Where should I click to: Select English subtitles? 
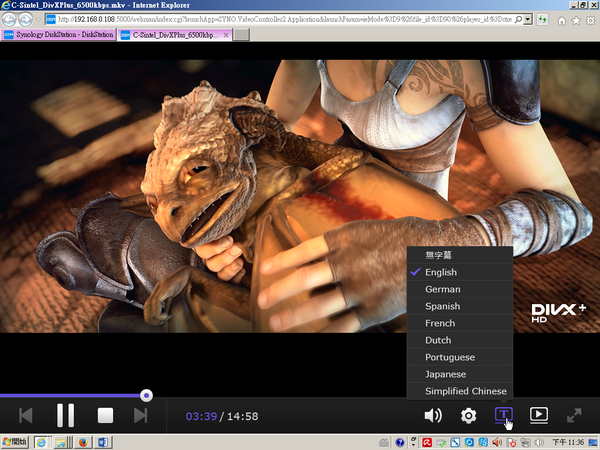(441, 272)
